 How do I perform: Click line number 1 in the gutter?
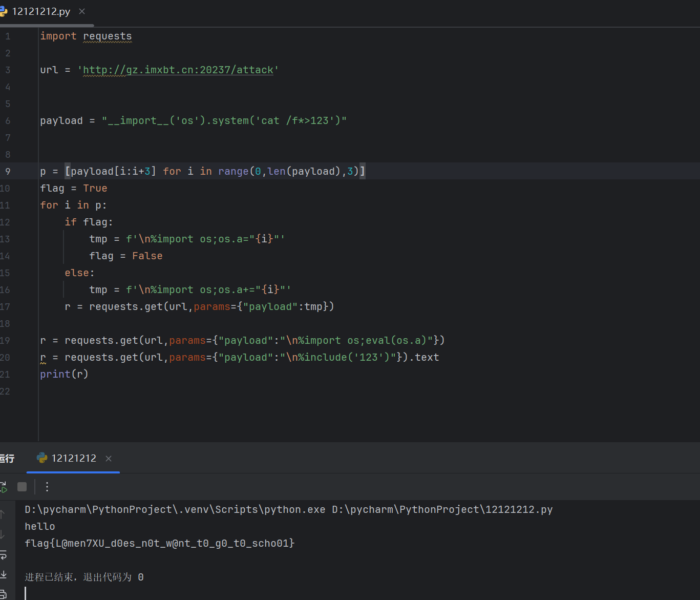(8, 36)
